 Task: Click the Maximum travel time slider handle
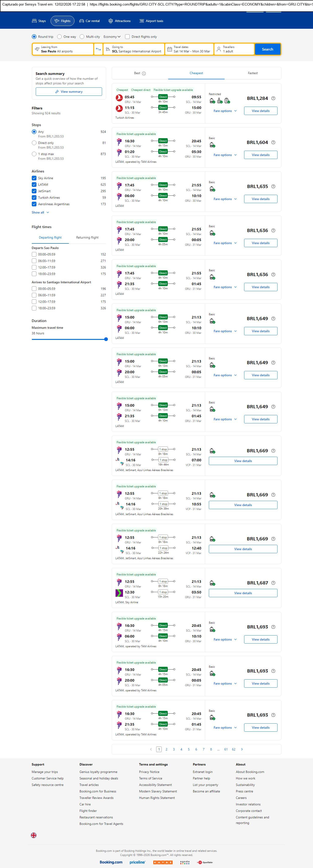(106, 339)
